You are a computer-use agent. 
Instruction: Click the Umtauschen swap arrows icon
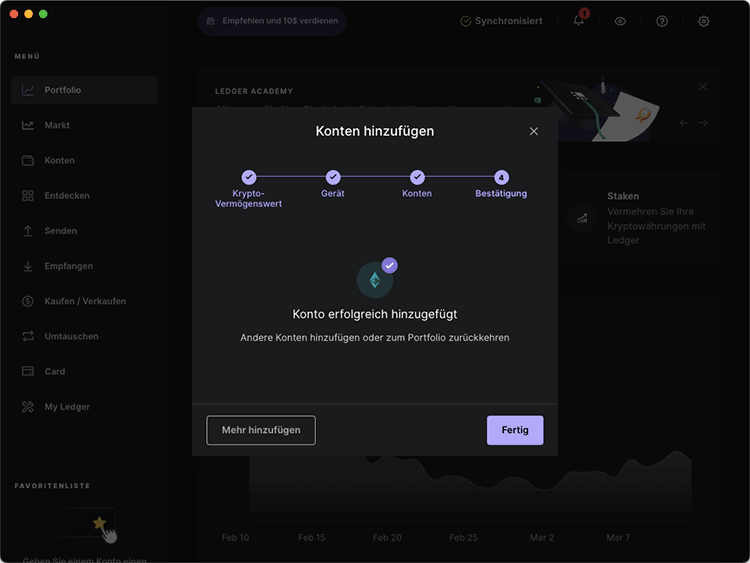(28, 336)
